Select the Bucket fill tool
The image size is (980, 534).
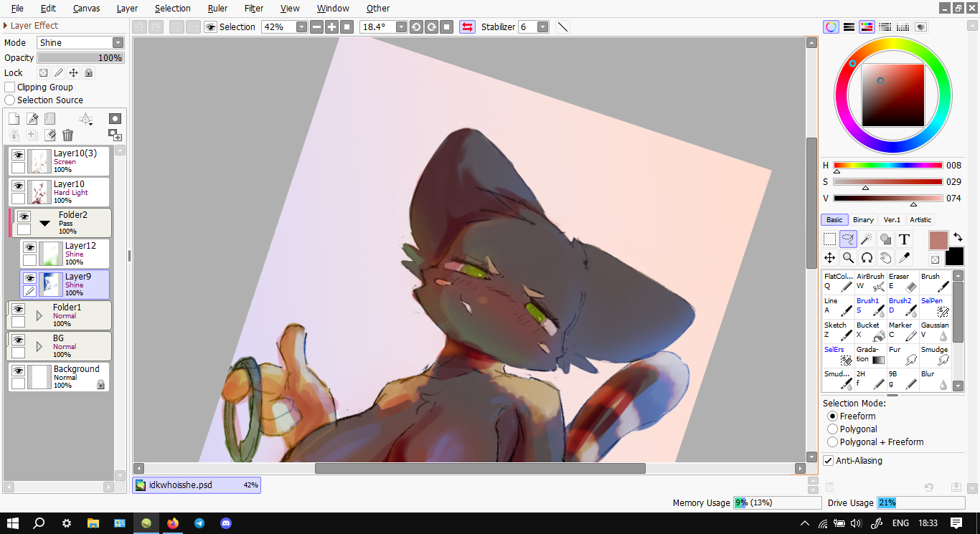click(x=870, y=331)
